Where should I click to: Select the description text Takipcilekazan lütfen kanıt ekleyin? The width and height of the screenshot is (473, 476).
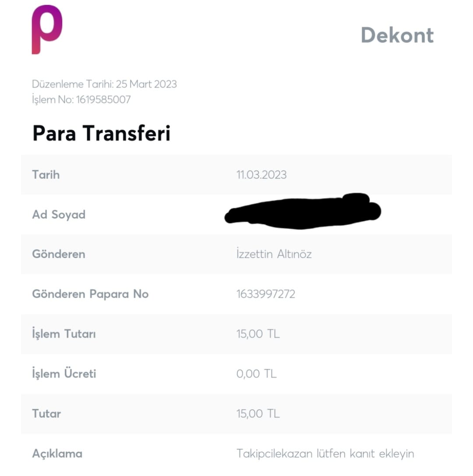pyautogui.click(x=325, y=454)
